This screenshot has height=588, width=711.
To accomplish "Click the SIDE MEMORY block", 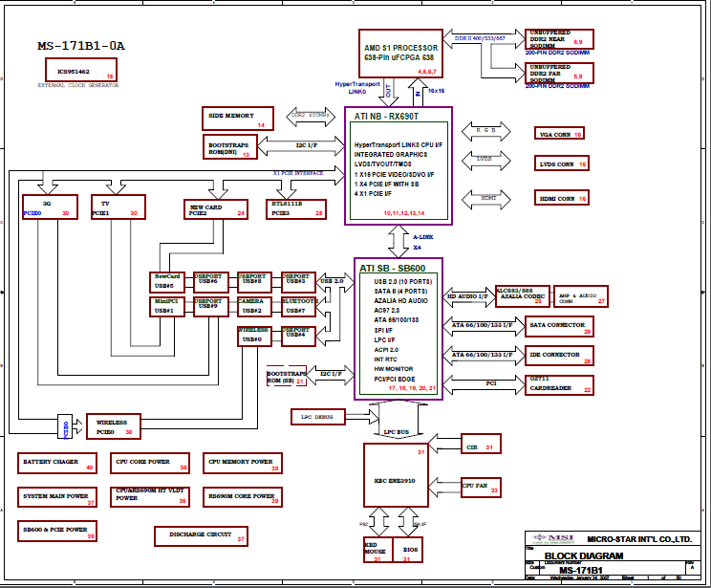I will pyautogui.click(x=238, y=119).
